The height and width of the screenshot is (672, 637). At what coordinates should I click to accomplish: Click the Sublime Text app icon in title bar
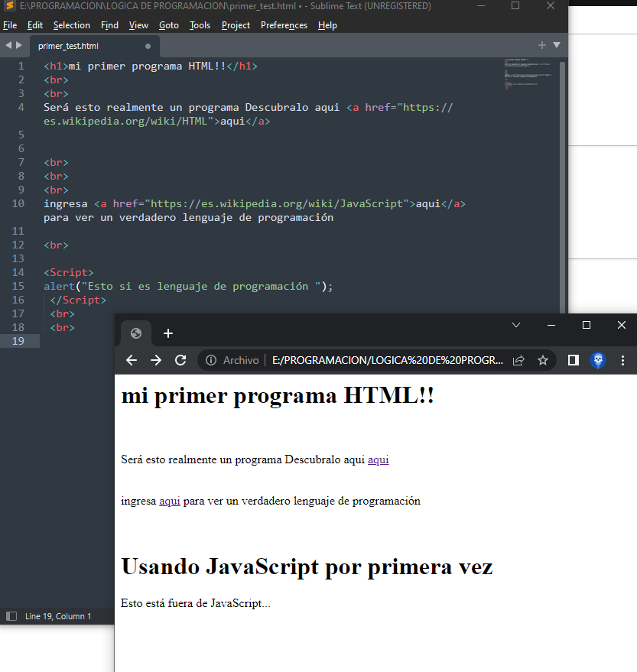tap(9, 6)
